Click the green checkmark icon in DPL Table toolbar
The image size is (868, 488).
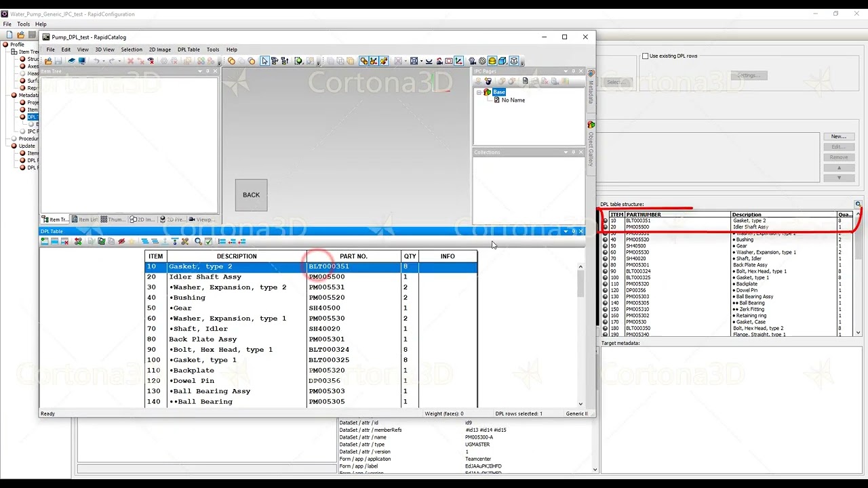(208, 241)
